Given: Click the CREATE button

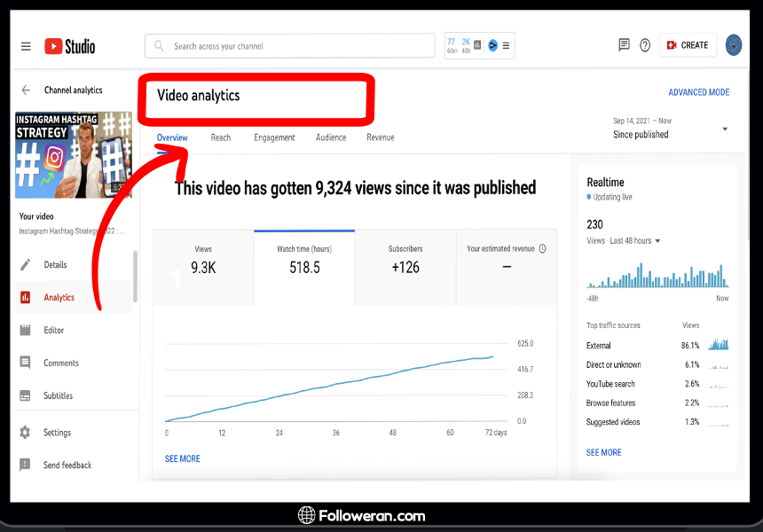Looking at the screenshot, I should [x=688, y=45].
